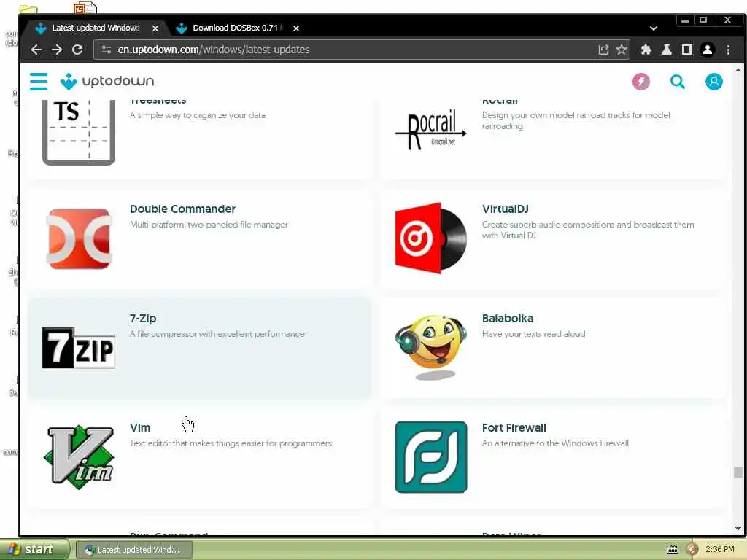Click 'Text editor that makes things easier' description

(x=231, y=444)
